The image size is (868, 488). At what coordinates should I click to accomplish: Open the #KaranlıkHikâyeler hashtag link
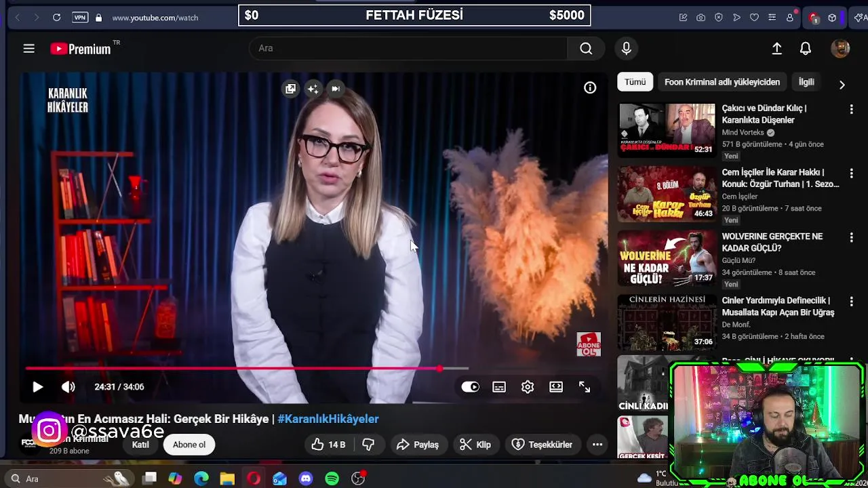[328, 419]
